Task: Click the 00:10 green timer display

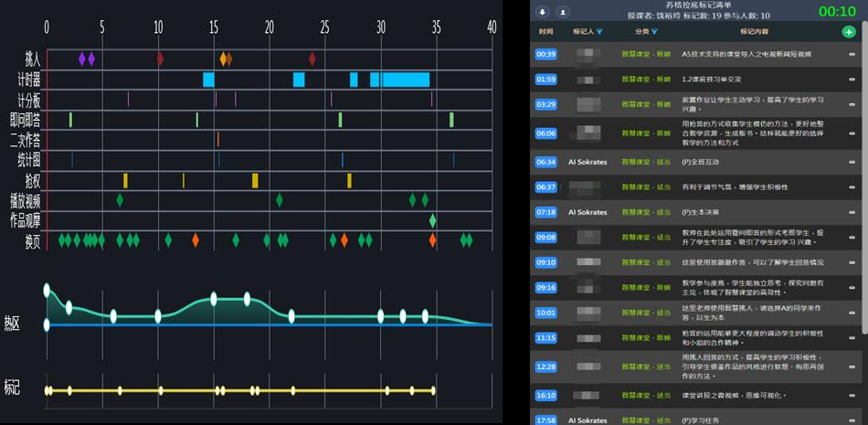Action: [x=837, y=11]
